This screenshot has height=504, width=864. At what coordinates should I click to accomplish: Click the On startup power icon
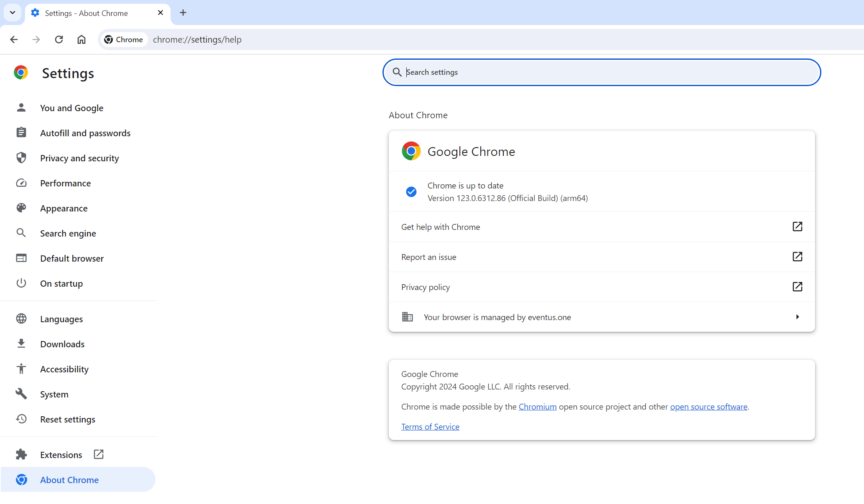click(x=21, y=283)
